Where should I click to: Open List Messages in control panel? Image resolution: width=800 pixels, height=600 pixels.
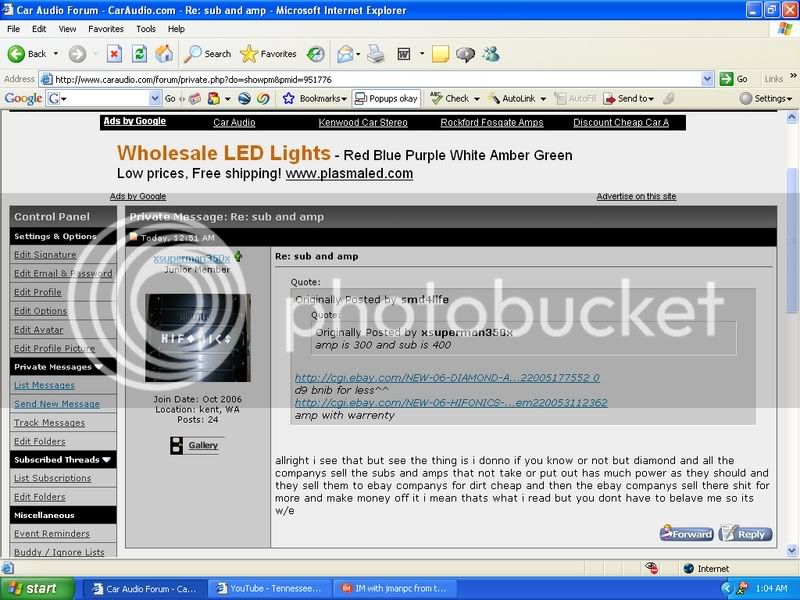click(44, 385)
